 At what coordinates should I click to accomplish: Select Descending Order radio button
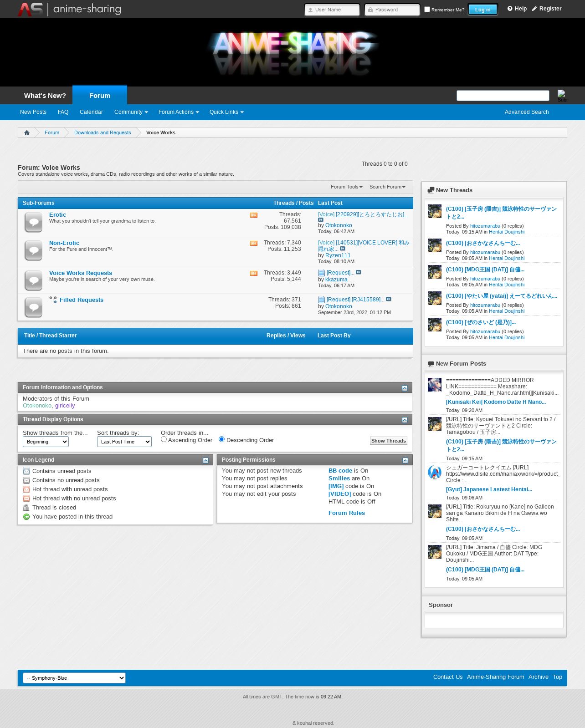pyautogui.click(x=221, y=439)
